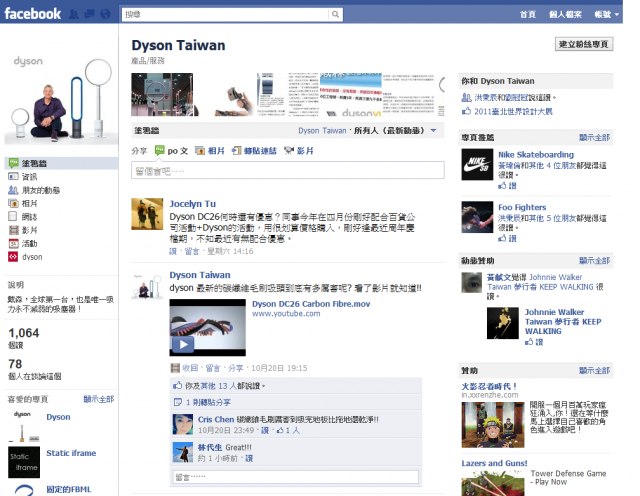Click 1,064 likes count
Image resolution: width=640 pixels, height=496 pixels.
pyautogui.click(x=24, y=333)
